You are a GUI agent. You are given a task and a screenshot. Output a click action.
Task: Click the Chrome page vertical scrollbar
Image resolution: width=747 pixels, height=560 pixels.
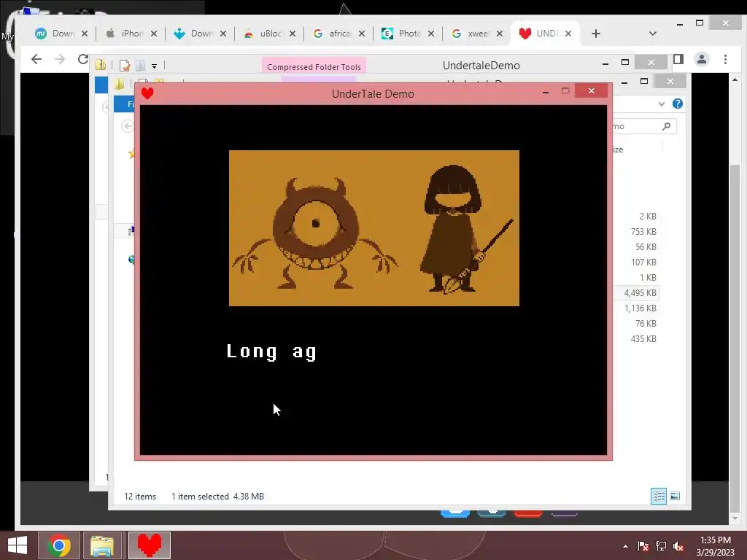(735, 339)
